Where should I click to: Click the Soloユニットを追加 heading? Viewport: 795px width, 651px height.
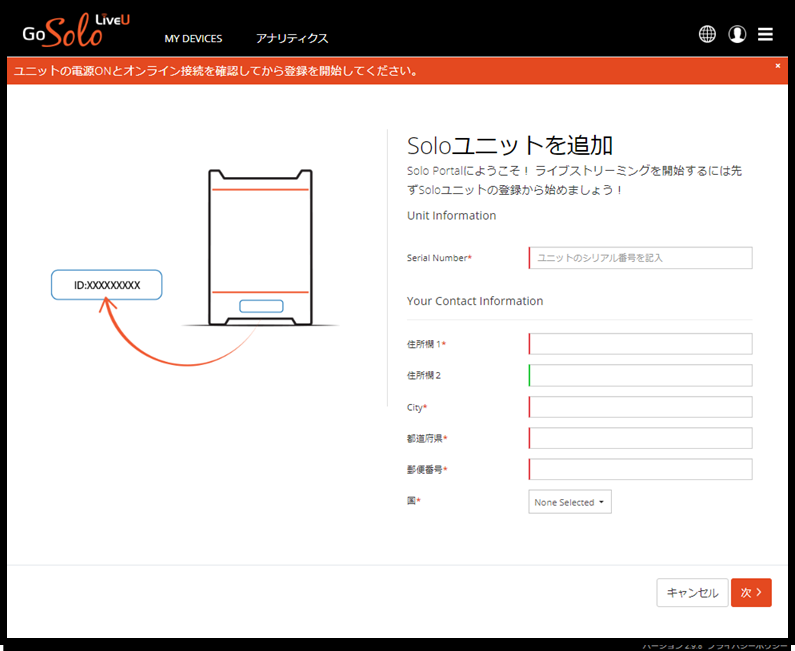tap(510, 146)
